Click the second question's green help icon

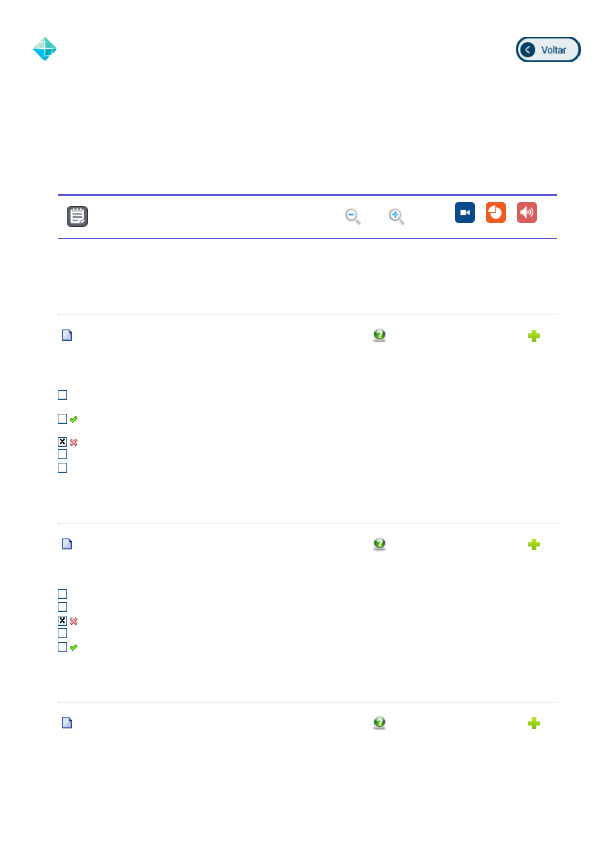pyautogui.click(x=380, y=544)
